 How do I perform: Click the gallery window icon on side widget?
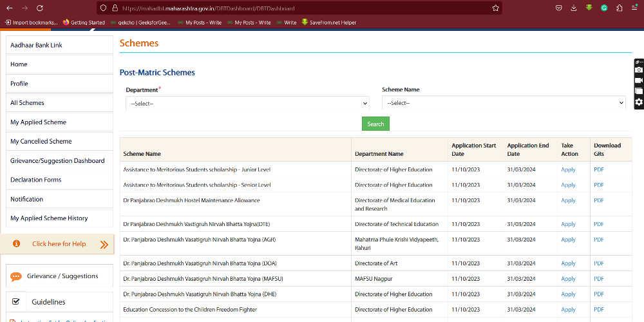point(639,91)
